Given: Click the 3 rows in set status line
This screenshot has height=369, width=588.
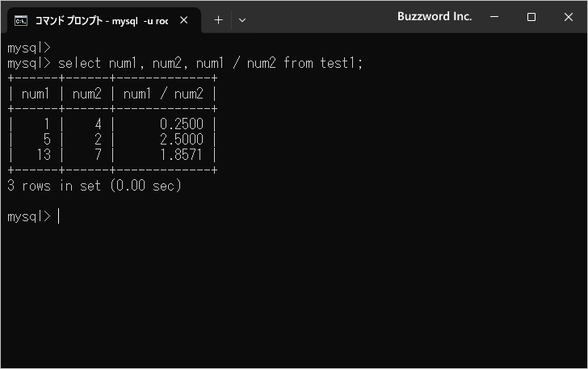Looking at the screenshot, I should [94, 186].
